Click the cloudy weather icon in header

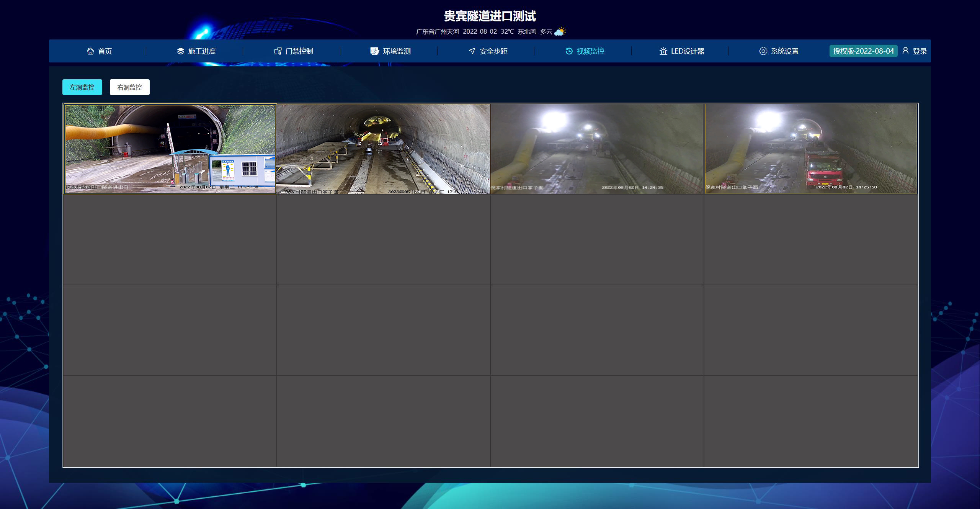560,31
